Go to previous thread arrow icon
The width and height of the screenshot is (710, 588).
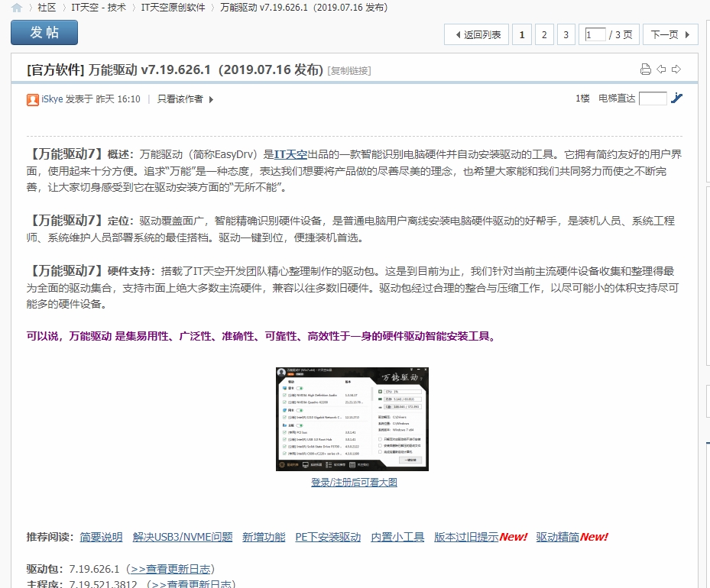(661, 69)
